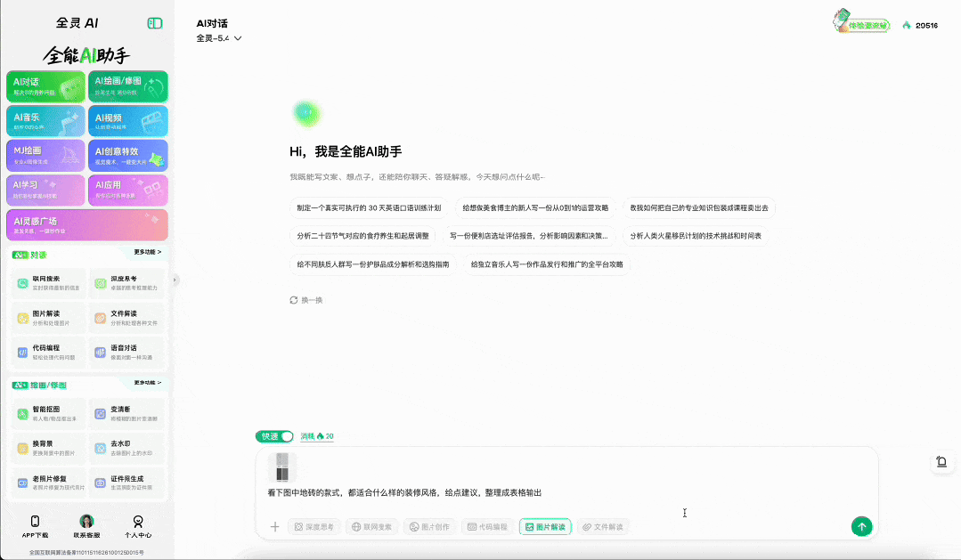Choose the 护肤品成分解析 prompt
Screen dimensions: 961x560
coord(372,264)
